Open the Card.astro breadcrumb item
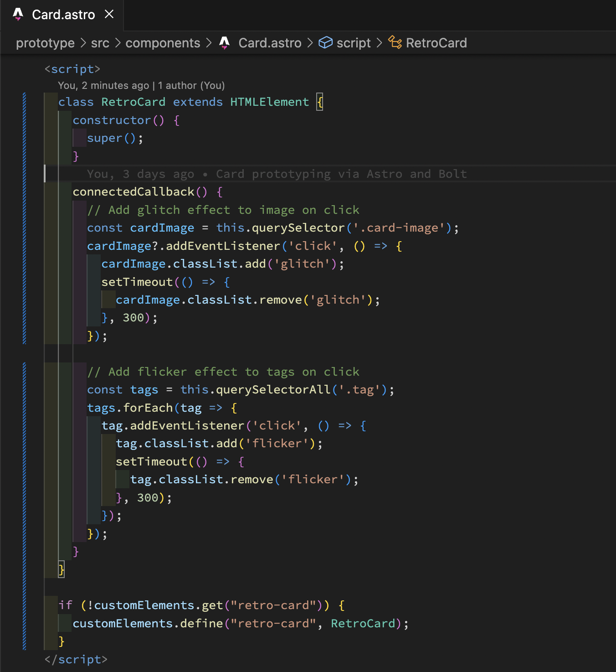Image resolution: width=616 pixels, height=672 pixels. [x=270, y=43]
